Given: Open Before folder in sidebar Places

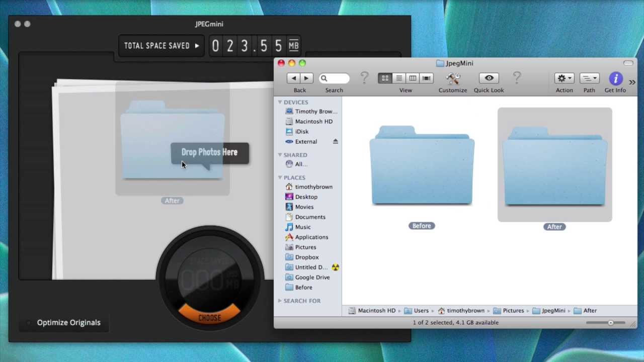Looking at the screenshot, I should [x=299, y=288].
